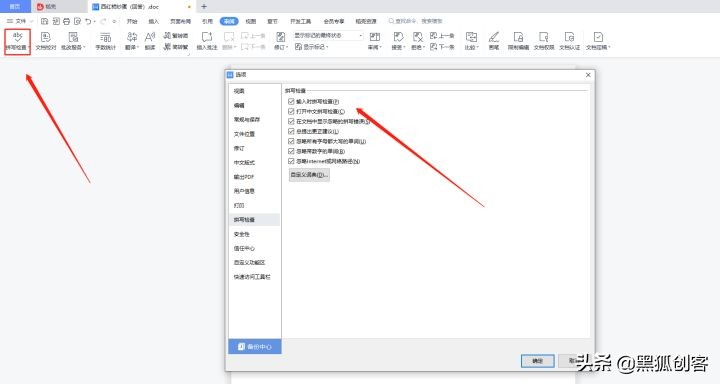Switch to the 首页 home tab
This screenshot has height=384, width=720.
pyautogui.click(x=15, y=6)
